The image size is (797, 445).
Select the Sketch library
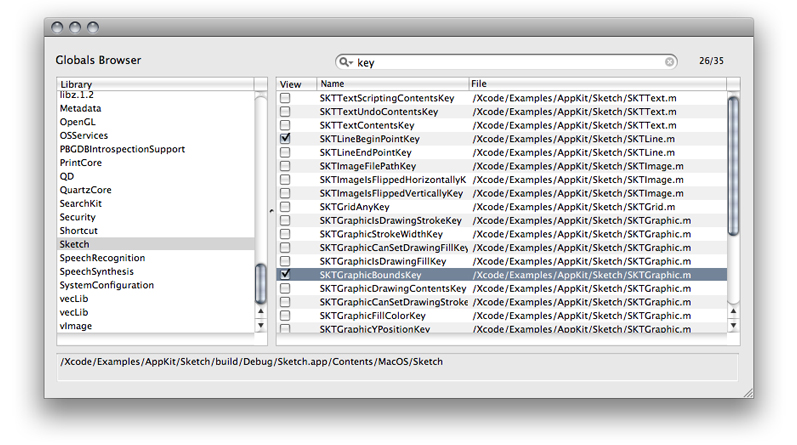coord(75,244)
